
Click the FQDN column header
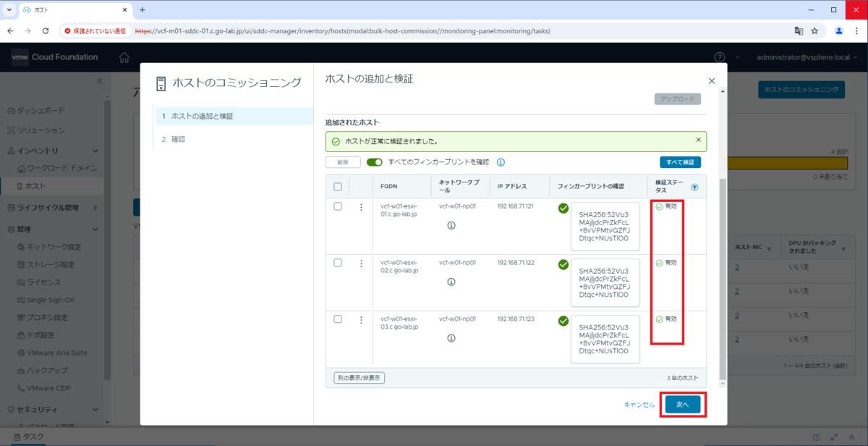[x=388, y=187]
